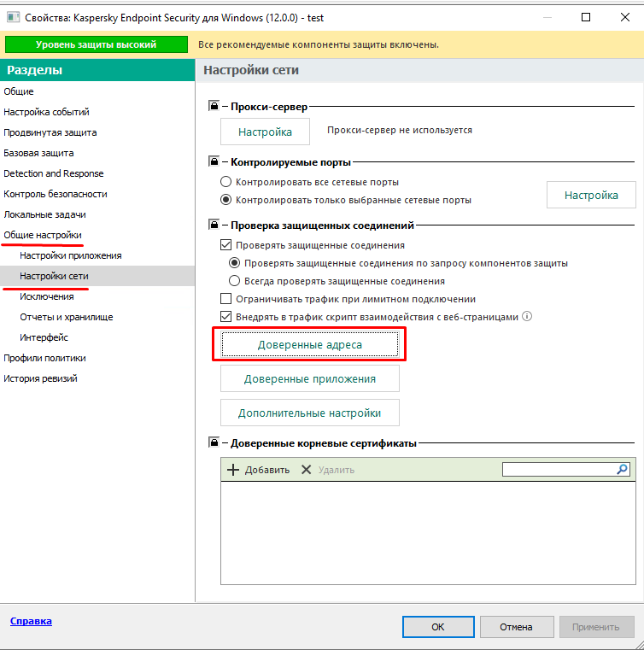Open Базовая защита section
Image resolution: width=644 pixels, height=650 pixels.
pos(38,153)
